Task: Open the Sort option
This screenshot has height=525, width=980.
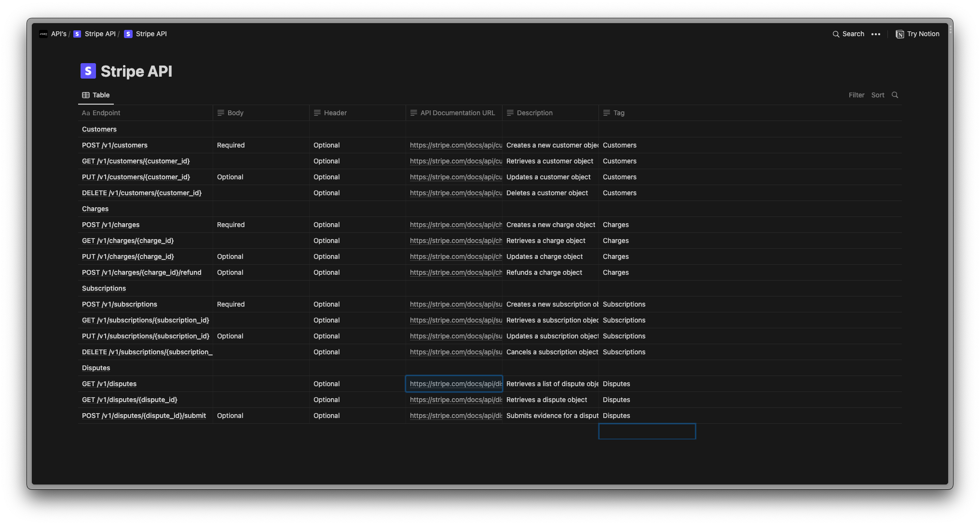Action: pos(878,95)
